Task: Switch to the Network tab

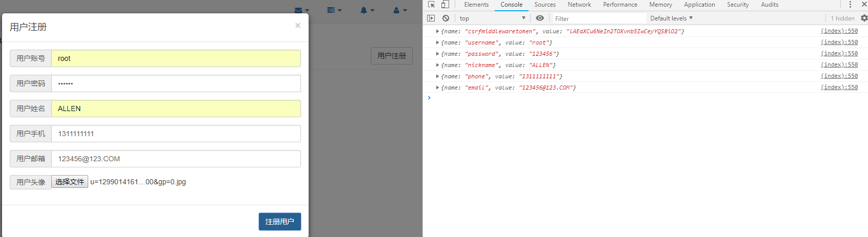Action: [579, 5]
